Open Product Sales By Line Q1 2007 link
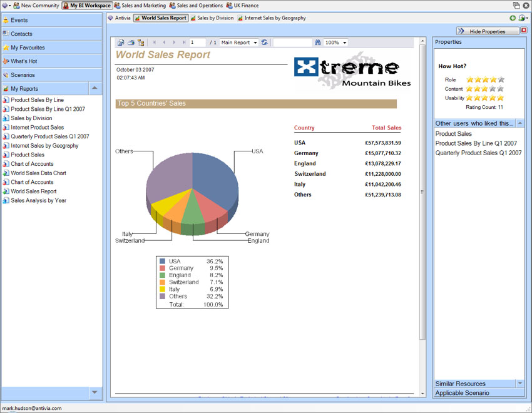This screenshot has width=532, height=413. pyautogui.click(x=48, y=109)
